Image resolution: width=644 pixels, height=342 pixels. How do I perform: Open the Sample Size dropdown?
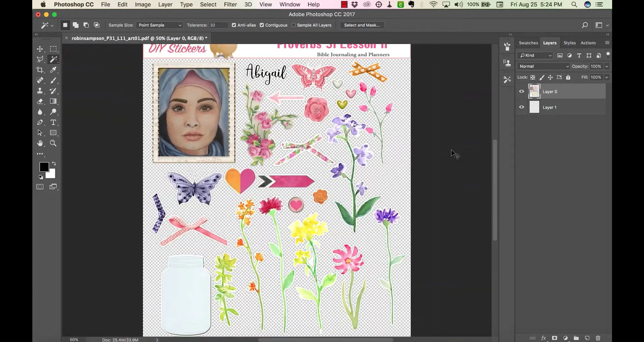[159, 25]
